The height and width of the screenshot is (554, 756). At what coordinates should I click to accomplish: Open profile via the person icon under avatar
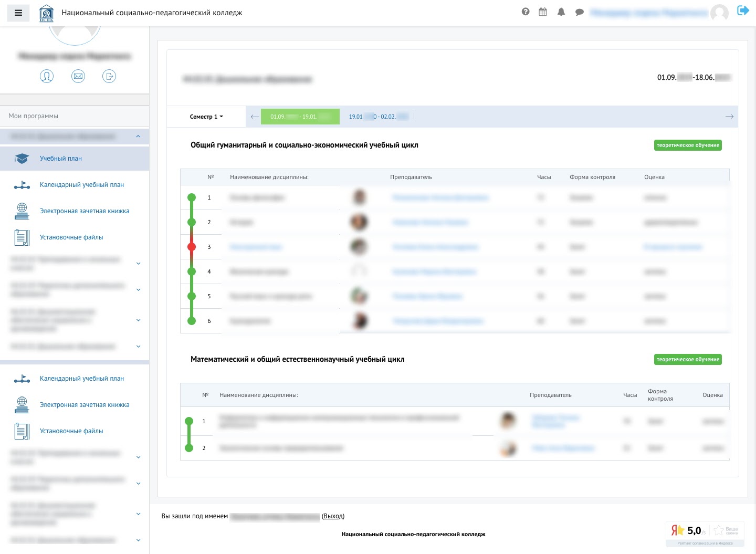click(47, 76)
